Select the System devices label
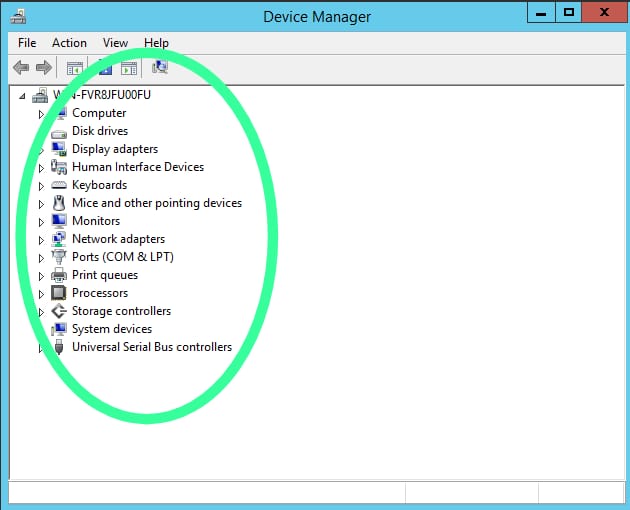 112,329
